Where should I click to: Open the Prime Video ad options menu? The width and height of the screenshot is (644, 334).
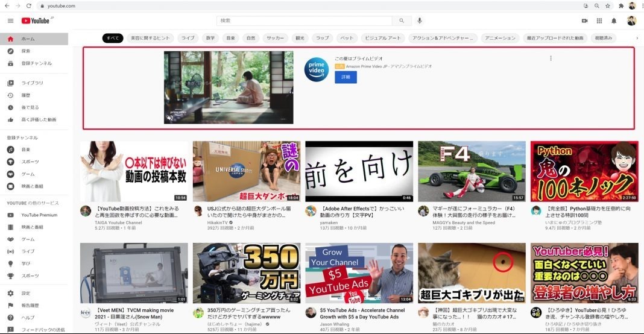551,58
